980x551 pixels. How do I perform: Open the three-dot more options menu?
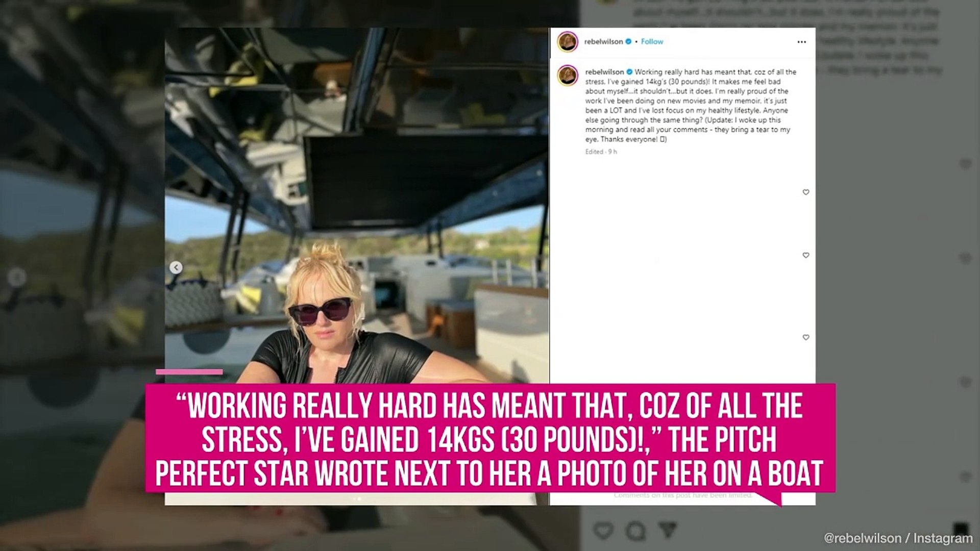pos(801,42)
